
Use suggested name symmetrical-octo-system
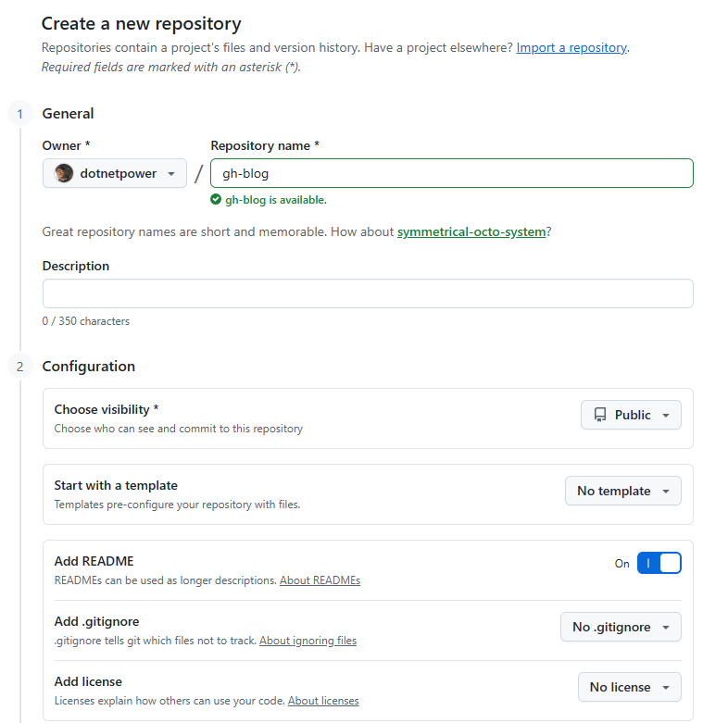pos(471,231)
